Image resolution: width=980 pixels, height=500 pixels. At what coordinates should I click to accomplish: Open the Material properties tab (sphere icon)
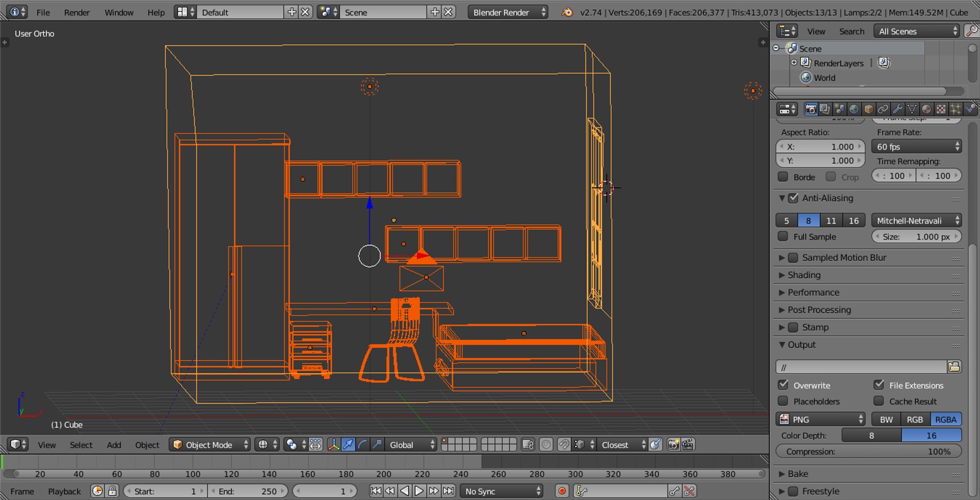coord(926,109)
